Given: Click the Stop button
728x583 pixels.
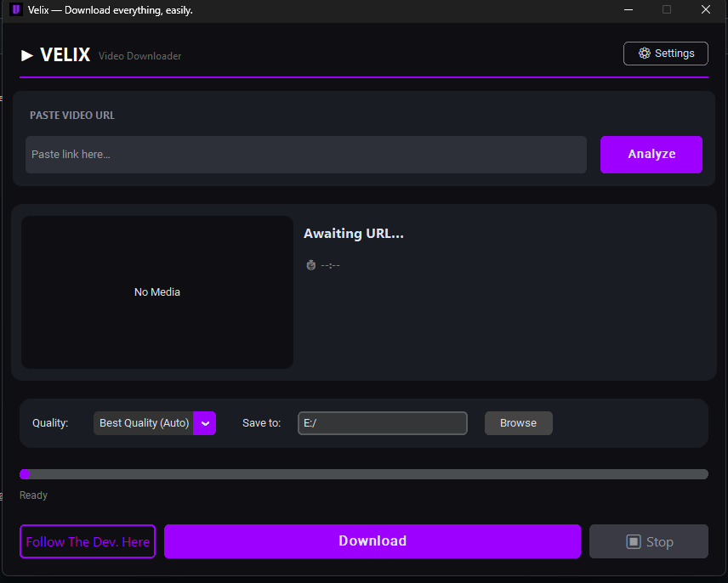Looking at the screenshot, I should click(649, 541).
